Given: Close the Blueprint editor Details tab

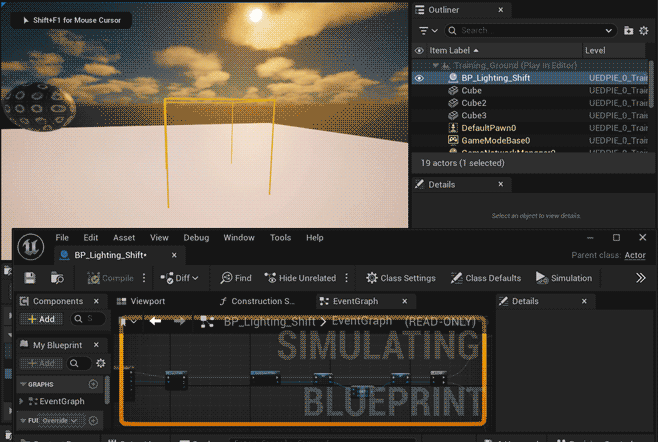Looking at the screenshot, I should click(x=584, y=301).
